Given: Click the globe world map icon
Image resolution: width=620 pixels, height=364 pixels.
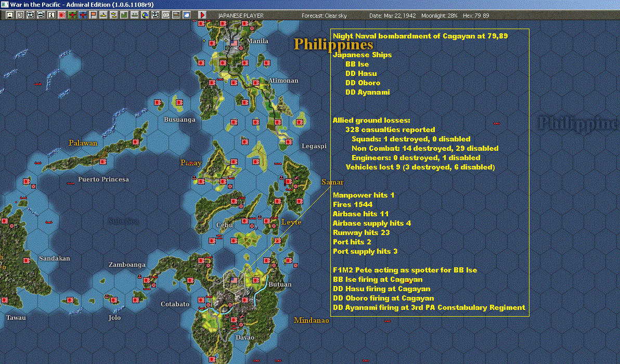Looking at the screenshot, I should (145, 15).
